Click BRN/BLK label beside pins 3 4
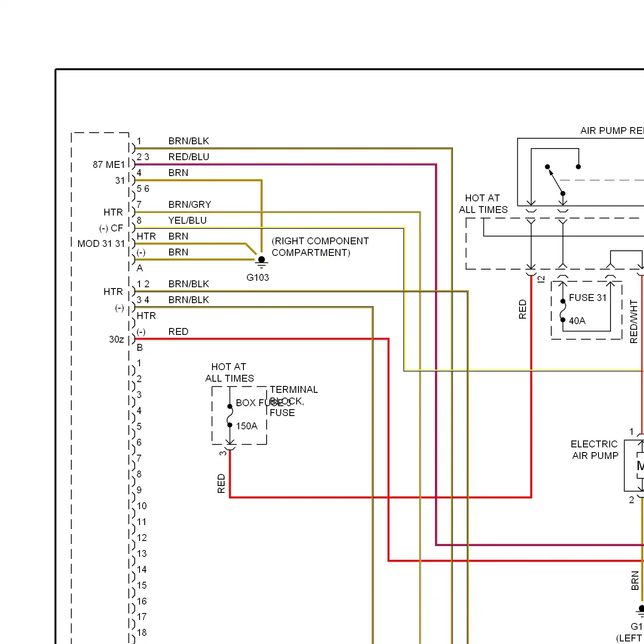 [188, 300]
